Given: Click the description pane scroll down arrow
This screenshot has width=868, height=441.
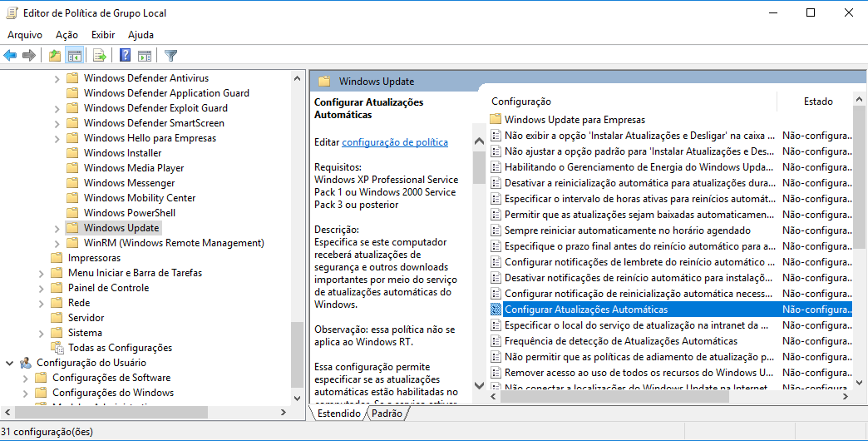Looking at the screenshot, I should pos(480,385).
